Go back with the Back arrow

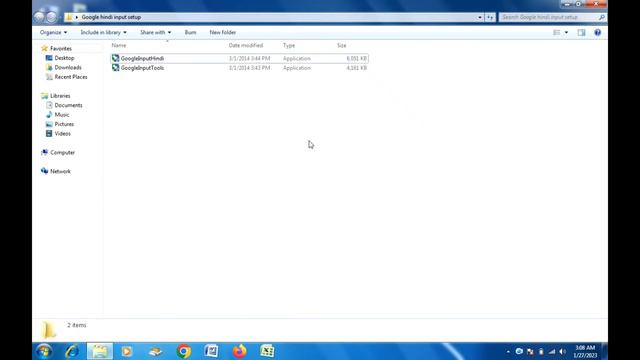click(39, 17)
